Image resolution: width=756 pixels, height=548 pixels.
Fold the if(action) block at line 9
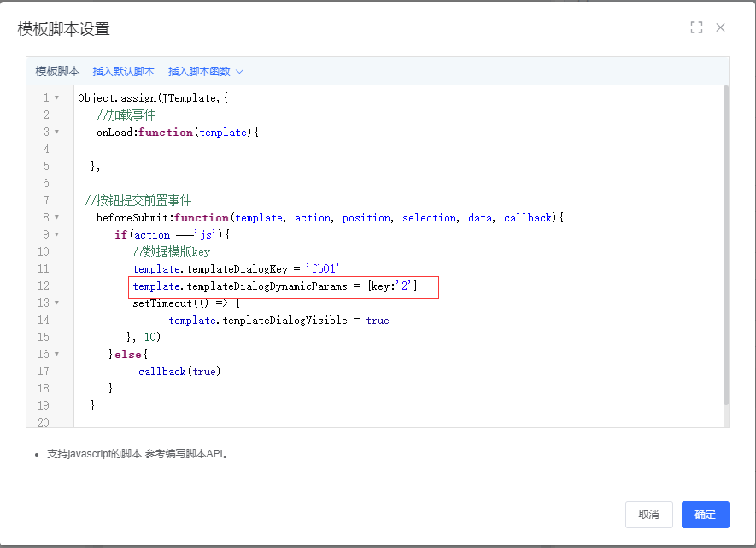(x=56, y=235)
